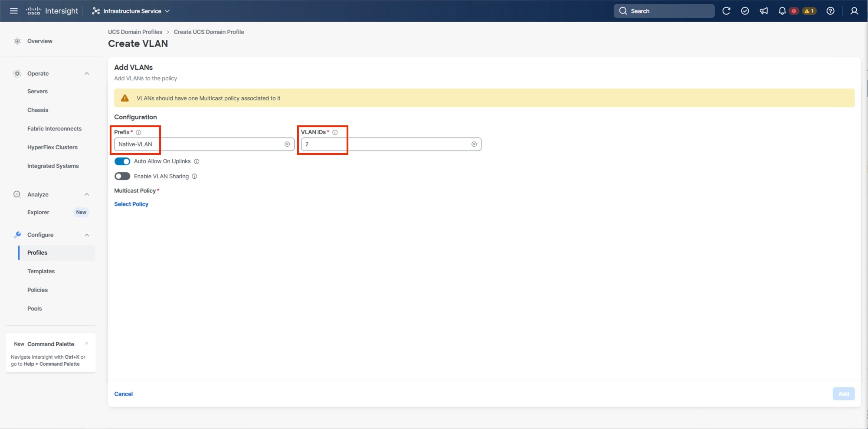Viewport: 868px width, 429px height.
Task: Click the yellow warning badge showing 1
Action: click(809, 11)
